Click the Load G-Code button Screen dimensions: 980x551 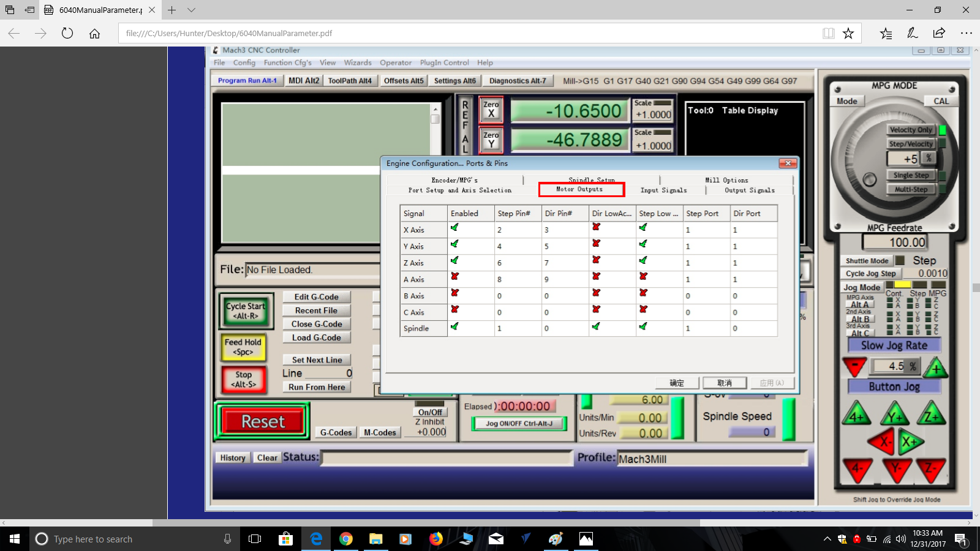click(317, 337)
